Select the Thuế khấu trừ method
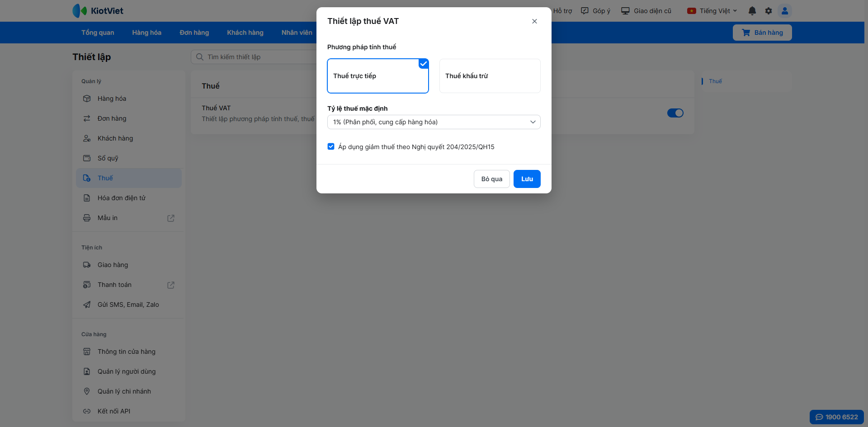The height and width of the screenshot is (427, 868). tap(490, 76)
